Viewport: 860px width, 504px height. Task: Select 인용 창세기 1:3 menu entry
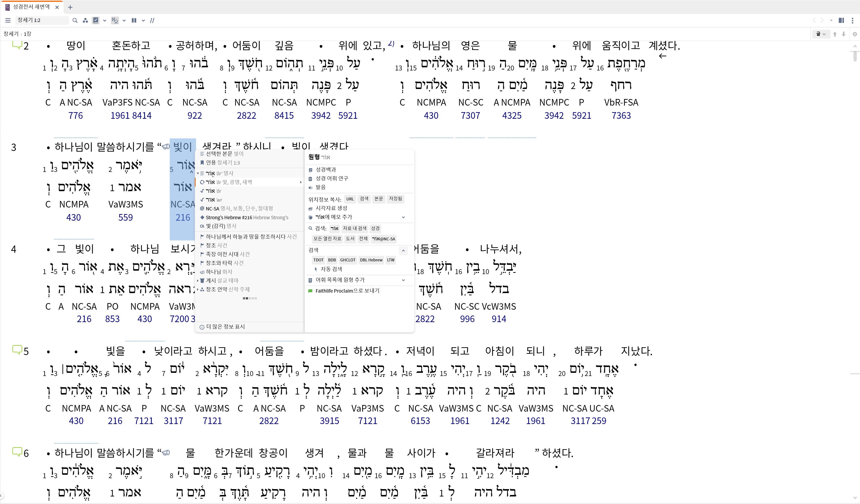tap(250, 163)
